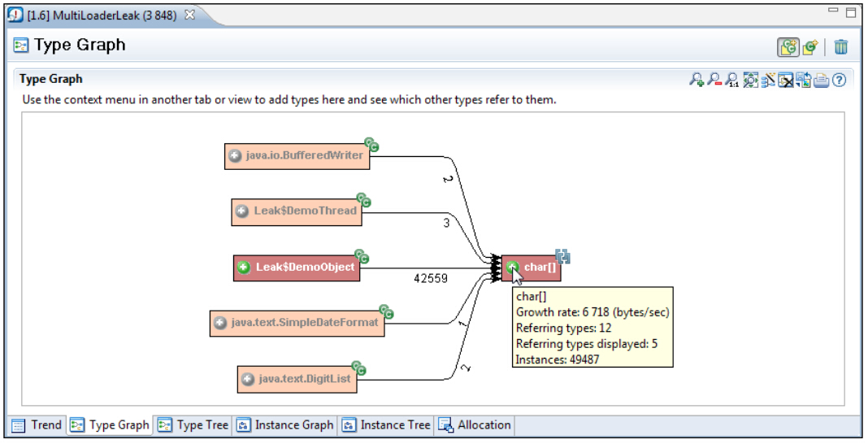Open the Type Graph help icon
The height and width of the screenshot is (444, 868).
(x=840, y=80)
